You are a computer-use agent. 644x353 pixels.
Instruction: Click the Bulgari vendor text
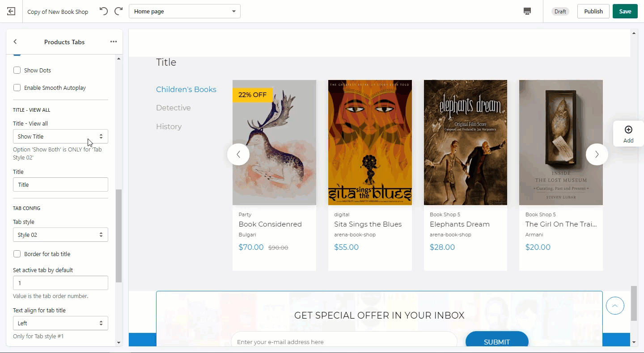247,235
